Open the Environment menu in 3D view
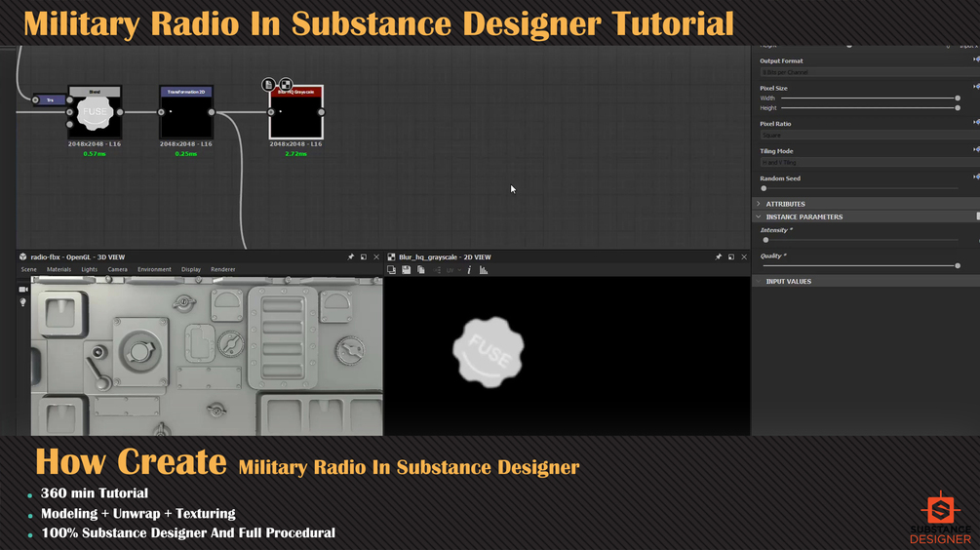Screen dimensions: 980x550 click(154, 269)
